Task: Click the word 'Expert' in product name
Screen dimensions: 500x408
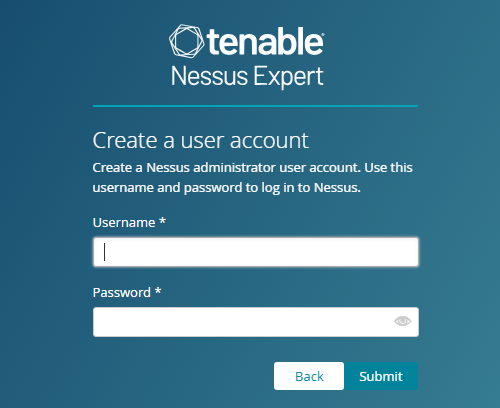Action: 288,77
